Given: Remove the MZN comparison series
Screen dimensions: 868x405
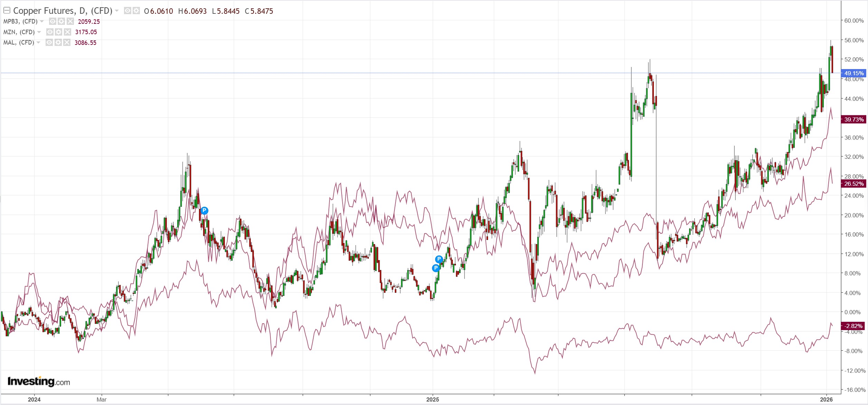Looking at the screenshot, I should point(67,32).
